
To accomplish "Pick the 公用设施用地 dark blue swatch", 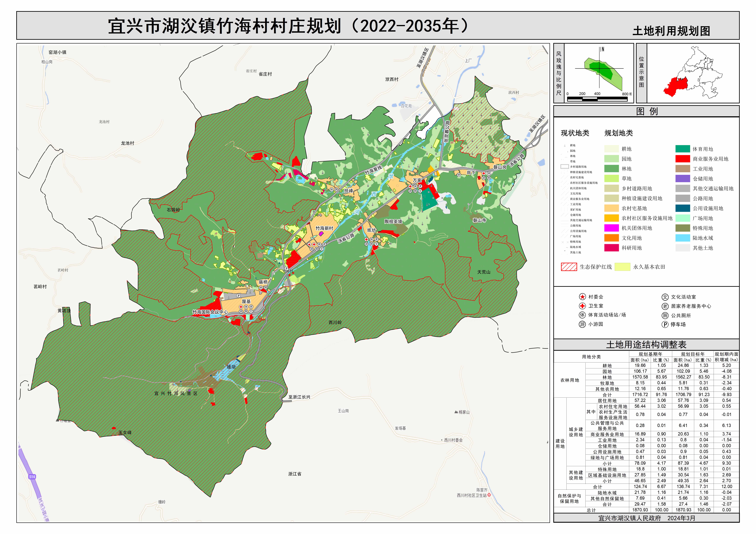I will 683,208.
